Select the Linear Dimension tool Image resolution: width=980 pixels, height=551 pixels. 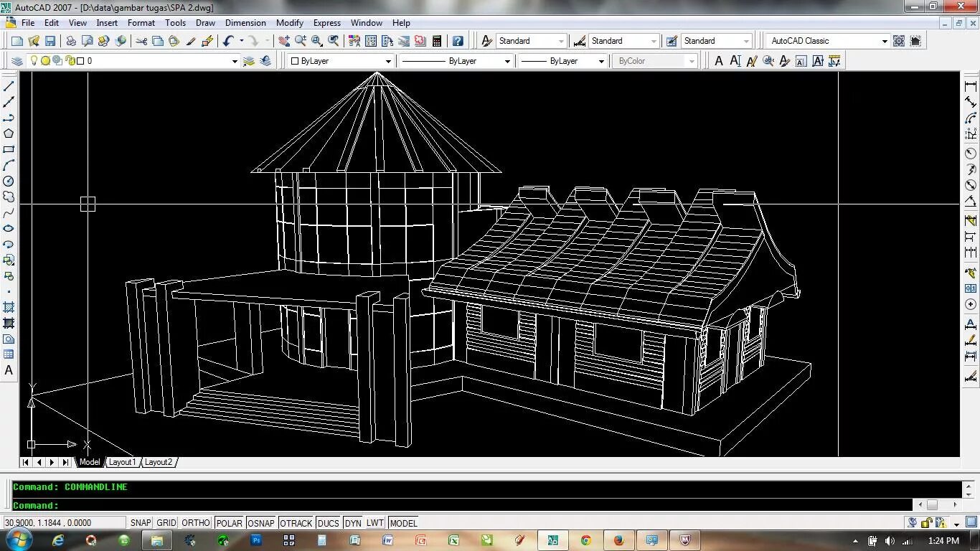click(x=971, y=86)
